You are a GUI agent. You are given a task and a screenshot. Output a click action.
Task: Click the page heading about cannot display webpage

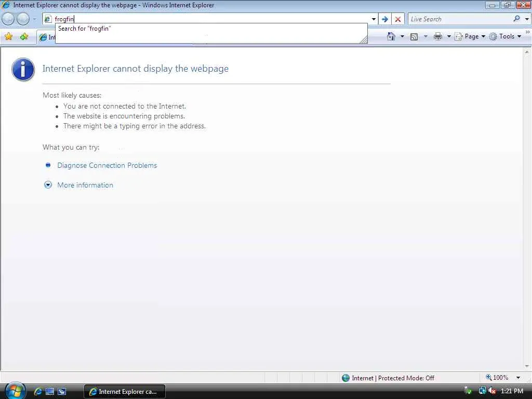pyautogui.click(x=136, y=69)
